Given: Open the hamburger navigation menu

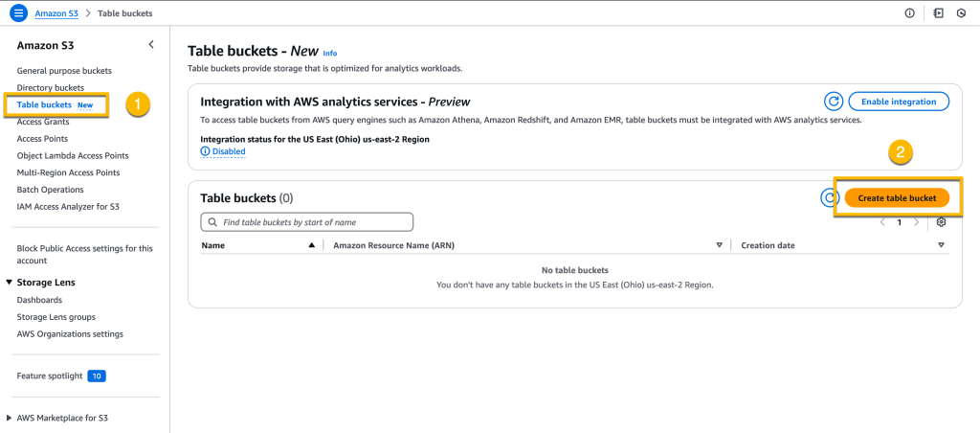Looking at the screenshot, I should pos(19,12).
